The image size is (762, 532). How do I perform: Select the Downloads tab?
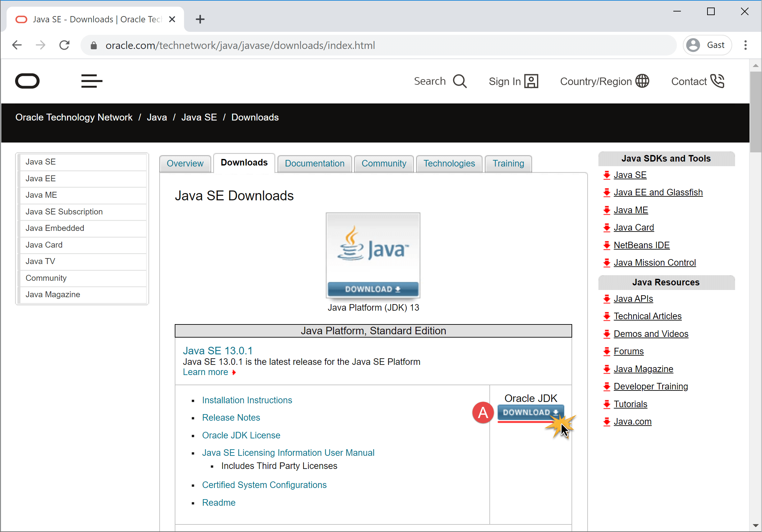(x=244, y=163)
